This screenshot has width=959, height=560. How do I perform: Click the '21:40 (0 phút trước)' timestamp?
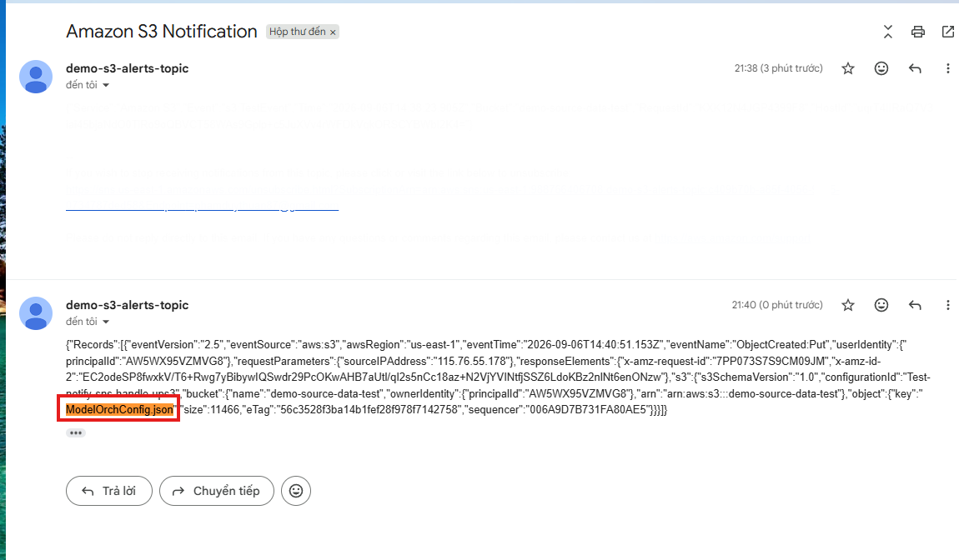(x=777, y=305)
